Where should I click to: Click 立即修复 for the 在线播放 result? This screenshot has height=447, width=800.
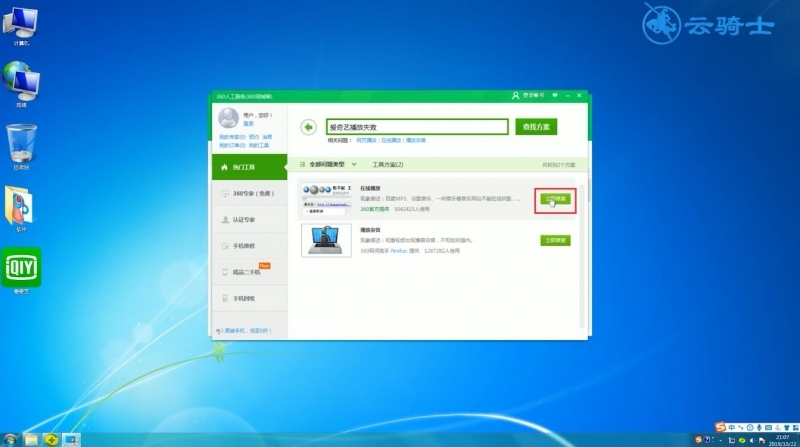coord(555,199)
